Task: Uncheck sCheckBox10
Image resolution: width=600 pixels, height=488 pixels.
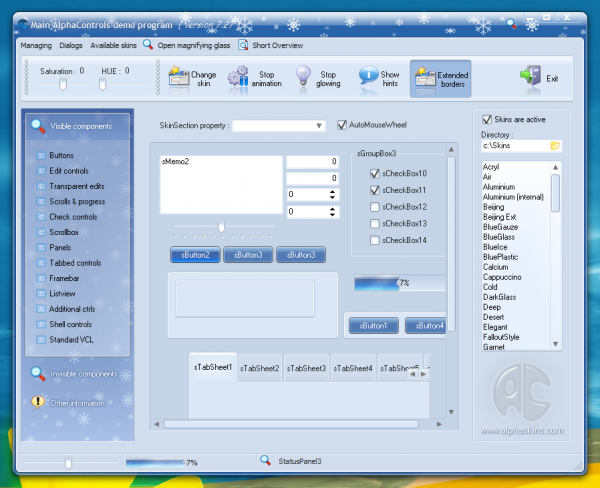Action: coord(375,173)
